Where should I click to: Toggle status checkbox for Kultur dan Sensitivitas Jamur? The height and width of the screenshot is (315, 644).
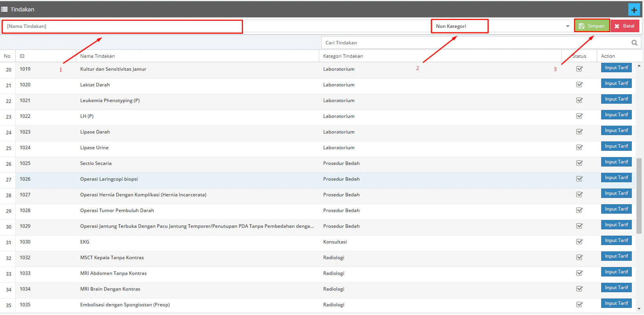(579, 69)
